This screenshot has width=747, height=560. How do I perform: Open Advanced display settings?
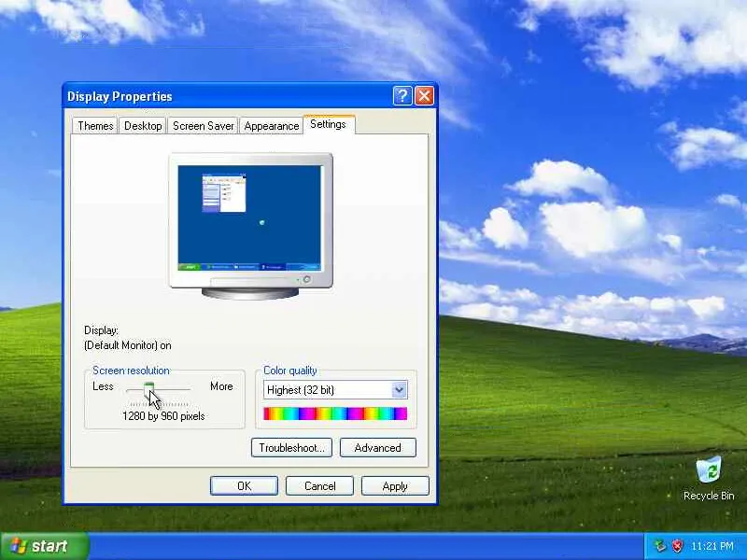tap(378, 448)
